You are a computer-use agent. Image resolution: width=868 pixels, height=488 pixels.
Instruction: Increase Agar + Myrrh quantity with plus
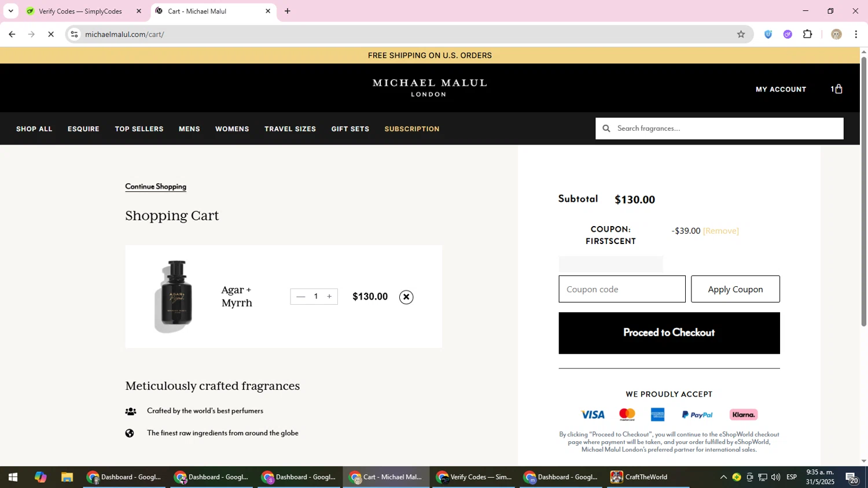click(329, 297)
